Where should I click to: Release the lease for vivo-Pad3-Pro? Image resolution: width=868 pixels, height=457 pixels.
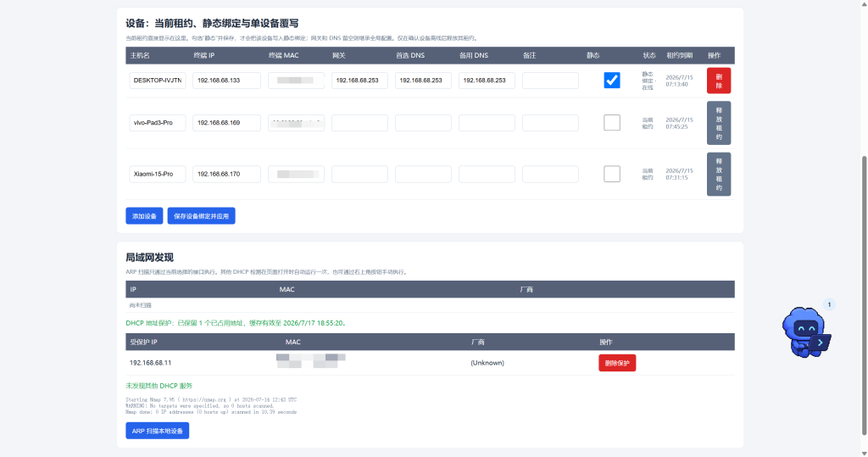click(x=719, y=123)
